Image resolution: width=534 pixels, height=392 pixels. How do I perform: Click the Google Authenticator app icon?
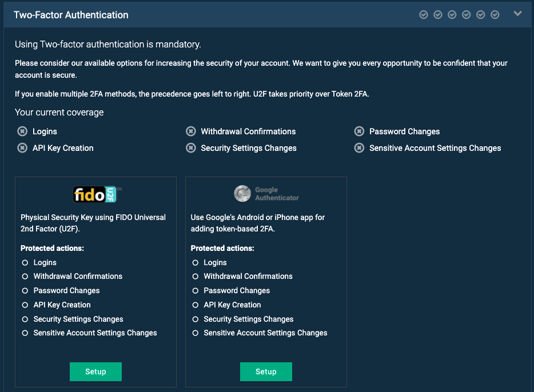[242, 194]
